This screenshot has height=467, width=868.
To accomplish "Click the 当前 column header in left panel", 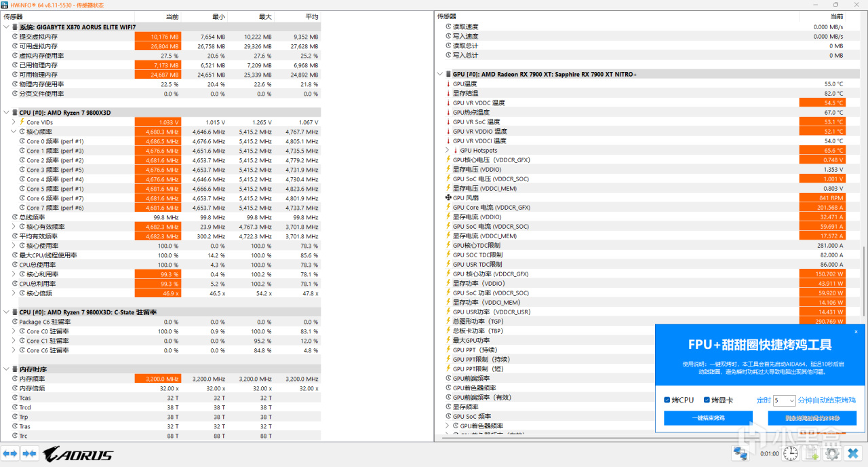I will [x=158, y=16].
